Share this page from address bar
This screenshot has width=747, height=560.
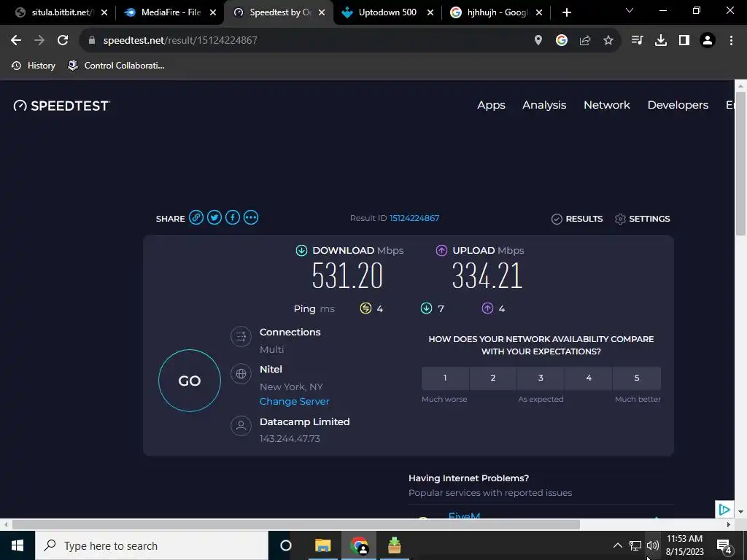[x=585, y=41]
